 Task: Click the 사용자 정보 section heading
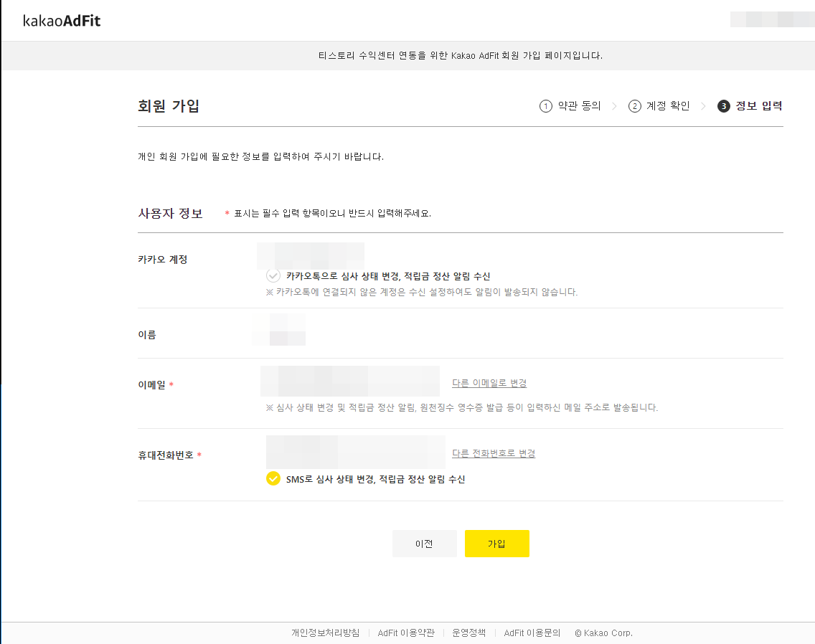pos(170,214)
